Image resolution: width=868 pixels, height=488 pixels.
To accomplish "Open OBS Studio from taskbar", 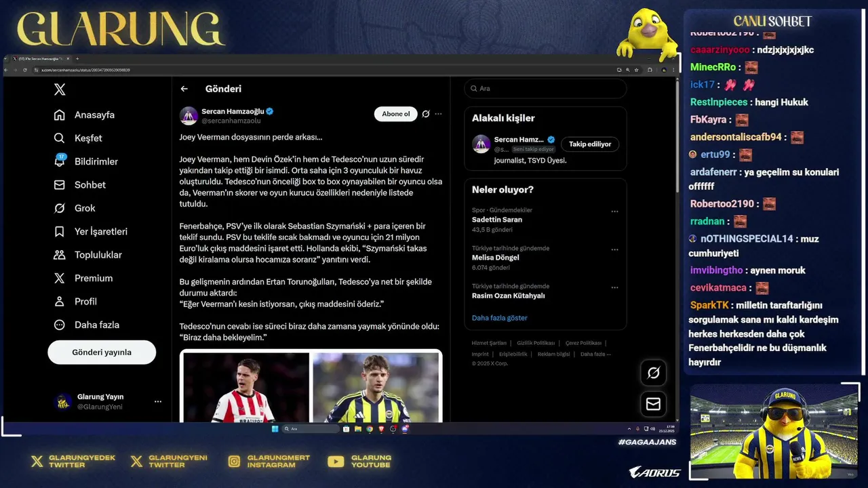I will (x=393, y=428).
